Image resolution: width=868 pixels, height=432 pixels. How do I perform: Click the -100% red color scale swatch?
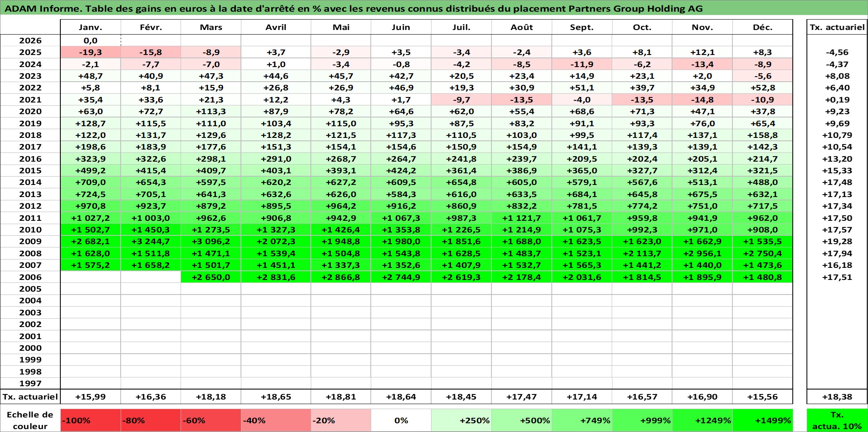[90, 420]
